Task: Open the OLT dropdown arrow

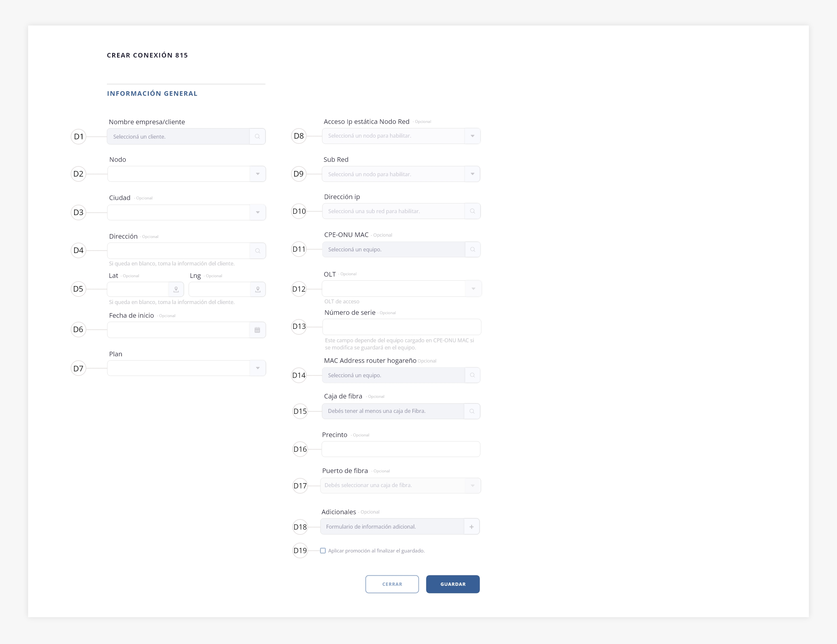Action: [473, 288]
